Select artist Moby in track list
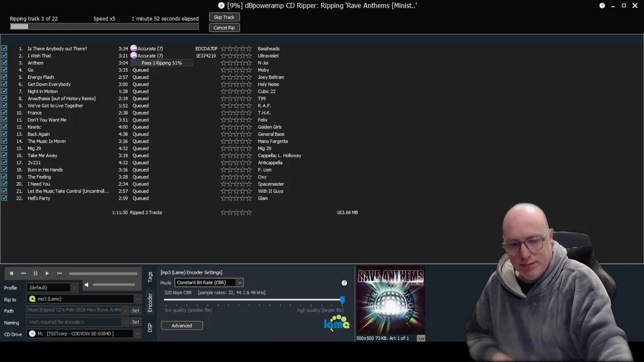 point(263,70)
